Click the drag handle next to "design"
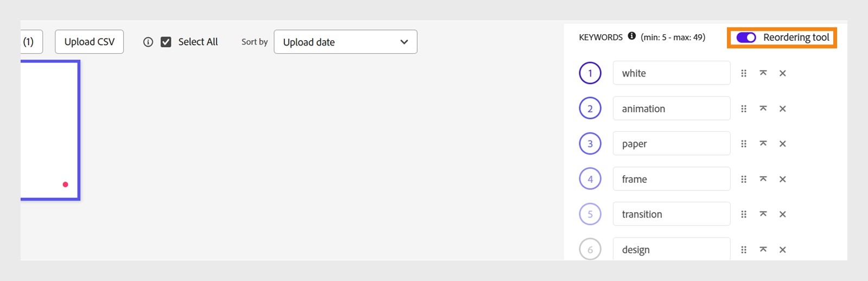Screen dimensions: 868x281 [x=744, y=250]
